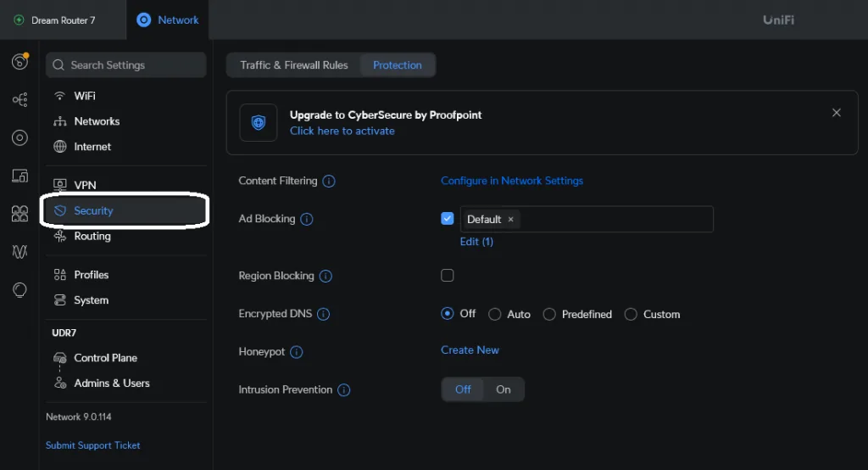This screenshot has height=470, width=868.
Task: Show Encrypted DNS info tooltip
Action: [324, 314]
